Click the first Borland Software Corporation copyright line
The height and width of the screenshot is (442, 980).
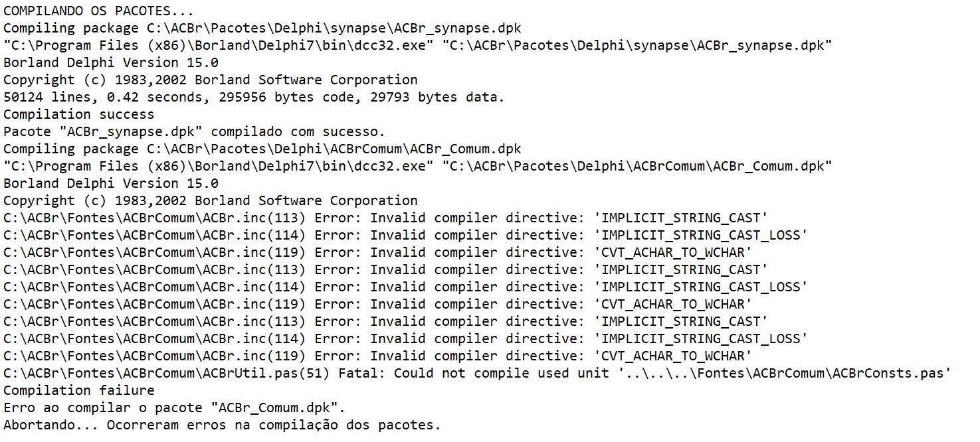[x=211, y=80]
